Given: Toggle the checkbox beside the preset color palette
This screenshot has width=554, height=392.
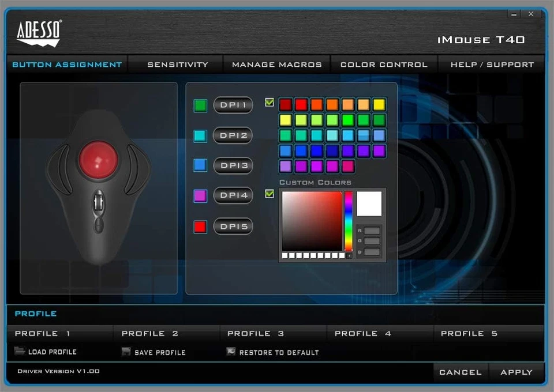Looking at the screenshot, I should point(269,102).
